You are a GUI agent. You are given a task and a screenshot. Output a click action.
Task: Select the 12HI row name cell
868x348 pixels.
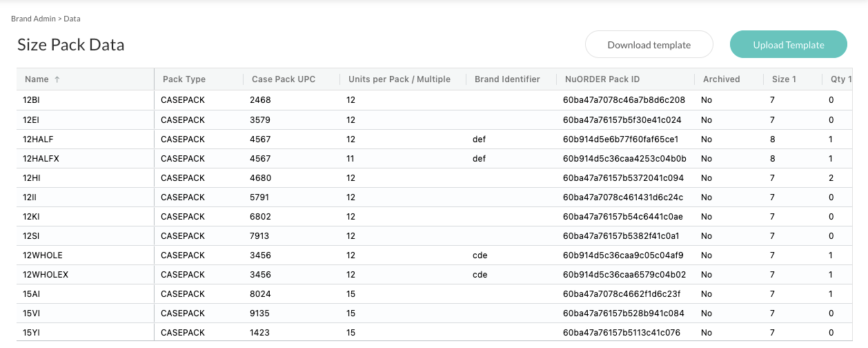tap(86, 177)
